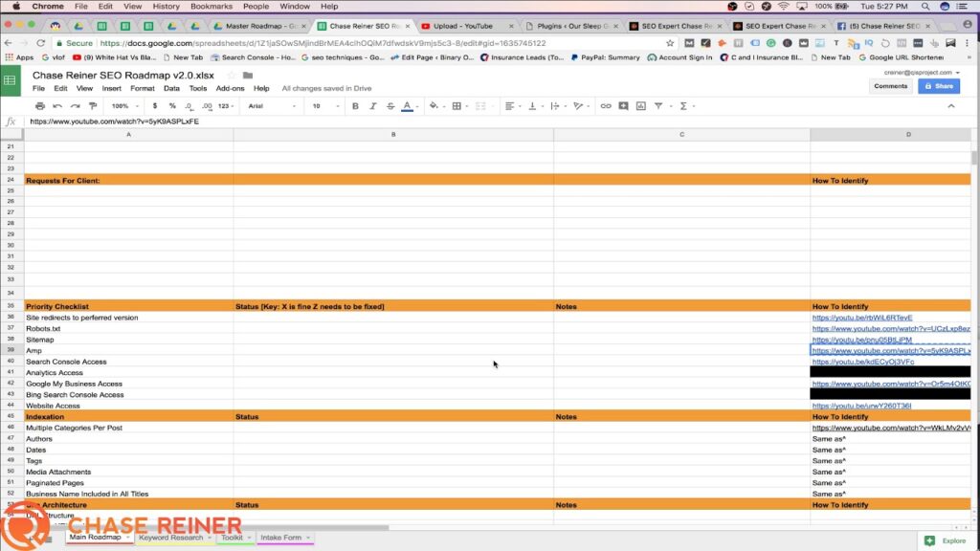Format as currency with dollar icon
Viewport: 980px width, 551px height.
coord(155,106)
